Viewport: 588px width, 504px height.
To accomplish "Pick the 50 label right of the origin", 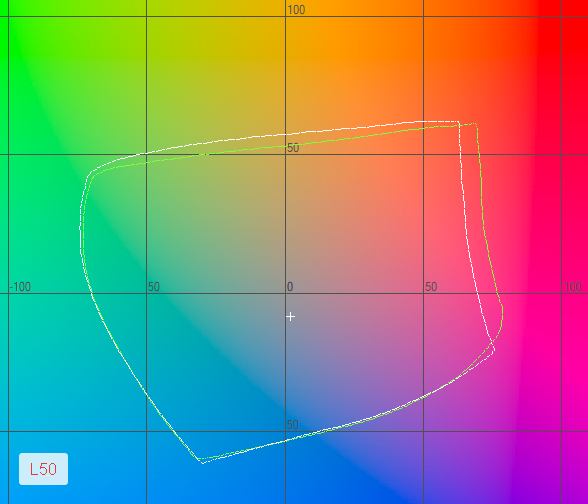I will tap(431, 287).
